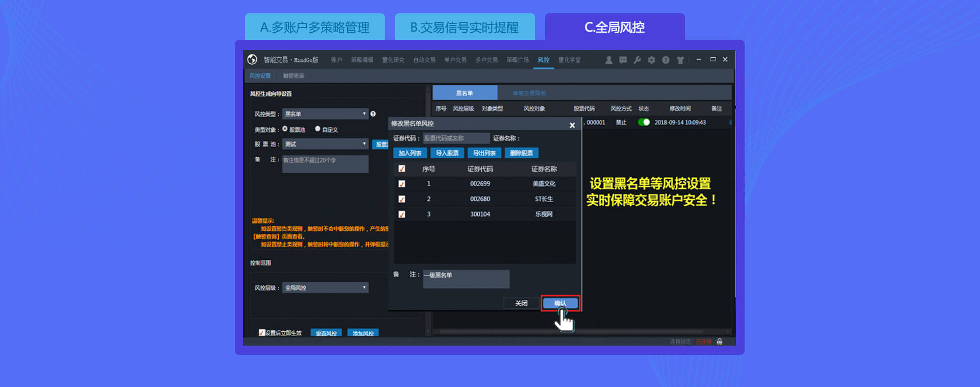
Task: Open the 量化研究 menu item
Action: [x=393, y=60]
